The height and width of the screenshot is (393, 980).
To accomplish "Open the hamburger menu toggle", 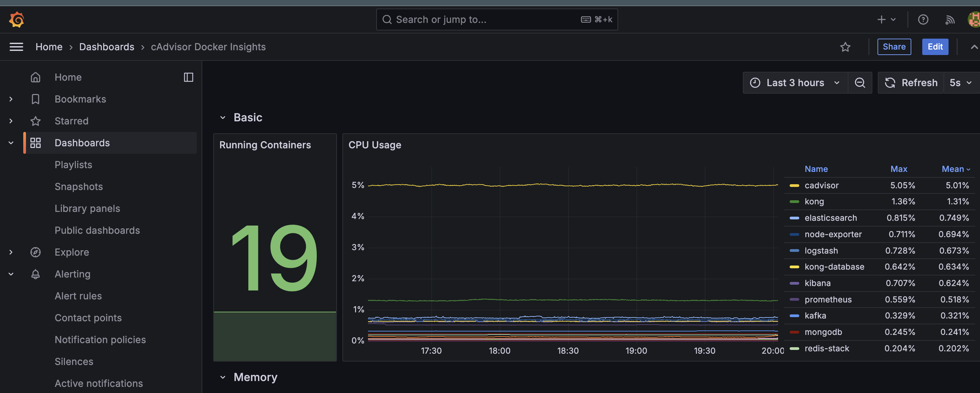I will pos(16,47).
